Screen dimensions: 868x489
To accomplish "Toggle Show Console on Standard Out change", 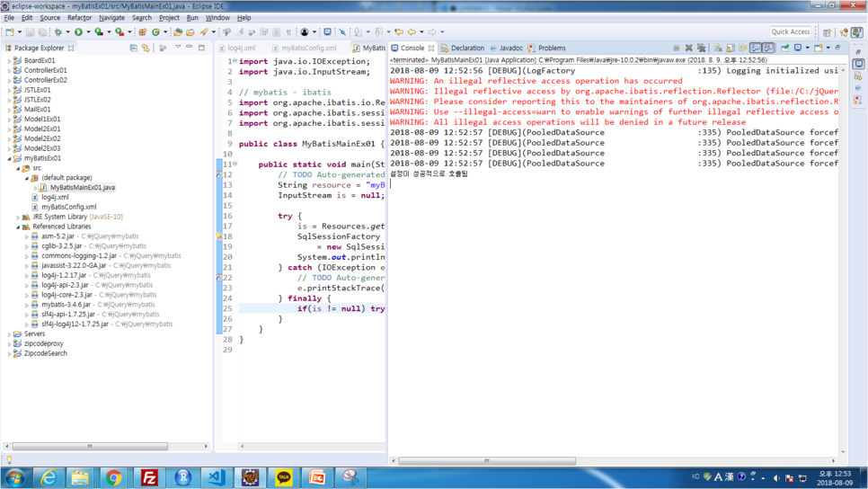I will (756, 49).
